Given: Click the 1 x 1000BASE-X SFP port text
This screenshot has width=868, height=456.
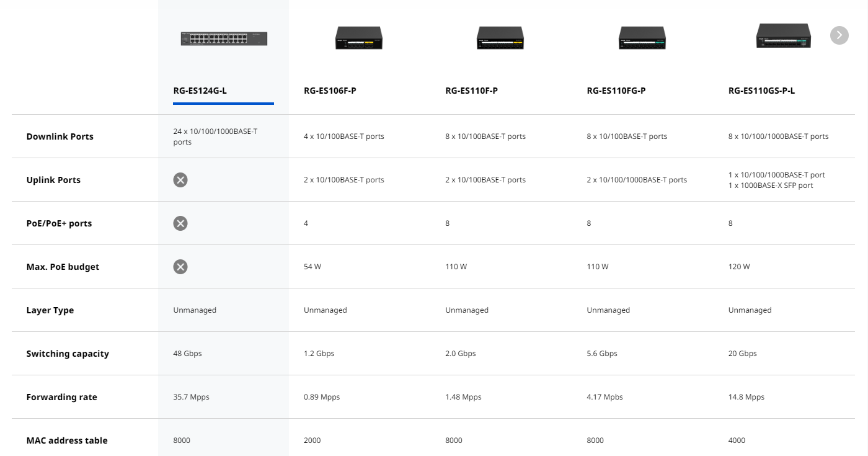Looking at the screenshot, I should [x=771, y=186].
